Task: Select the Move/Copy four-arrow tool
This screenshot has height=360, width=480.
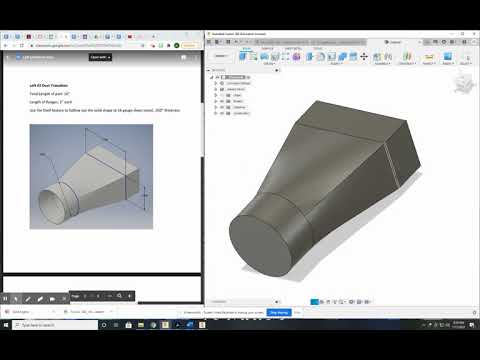Action: point(364,57)
